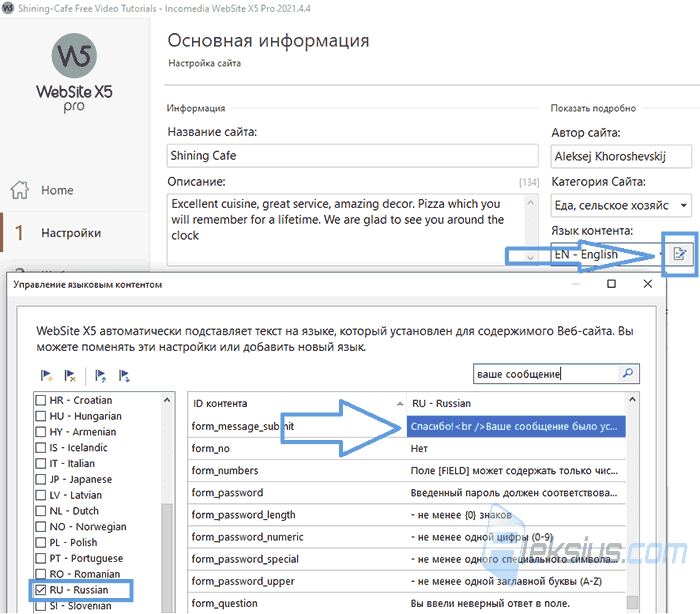700x614 pixels.
Task: Click the search magnifier icon
Action: point(628,373)
